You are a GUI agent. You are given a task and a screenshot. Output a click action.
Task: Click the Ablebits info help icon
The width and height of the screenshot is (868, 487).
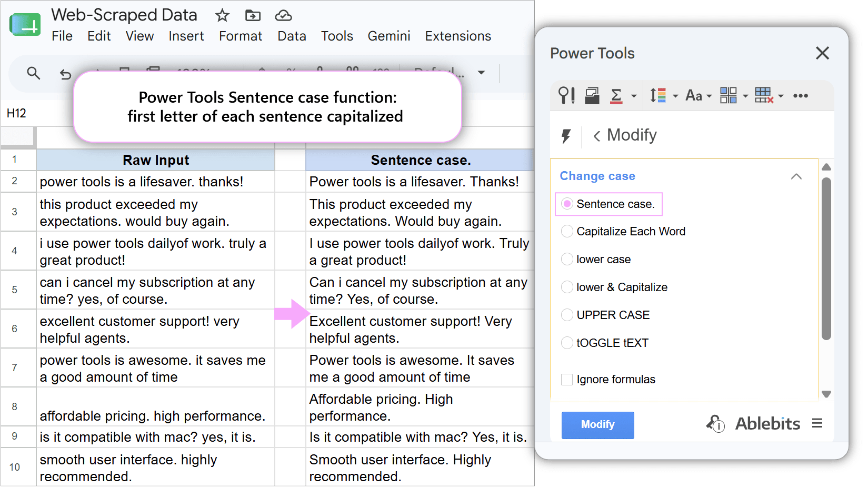click(715, 423)
